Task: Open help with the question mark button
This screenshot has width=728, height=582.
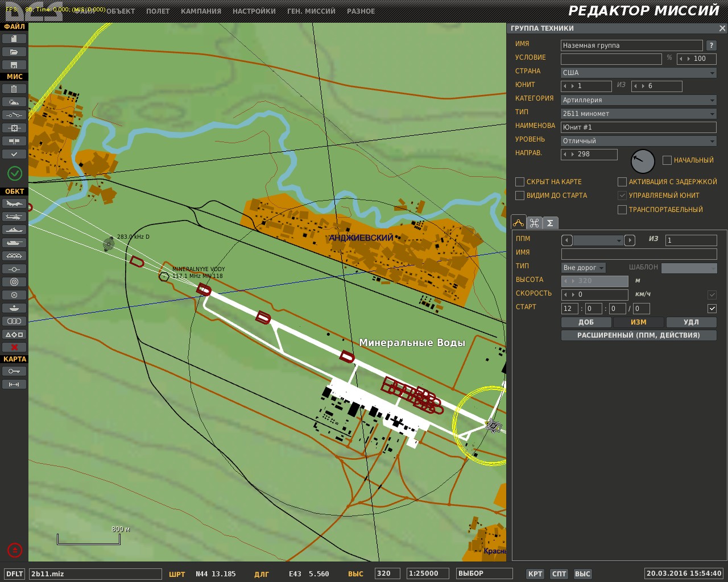Action: [711, 45]
